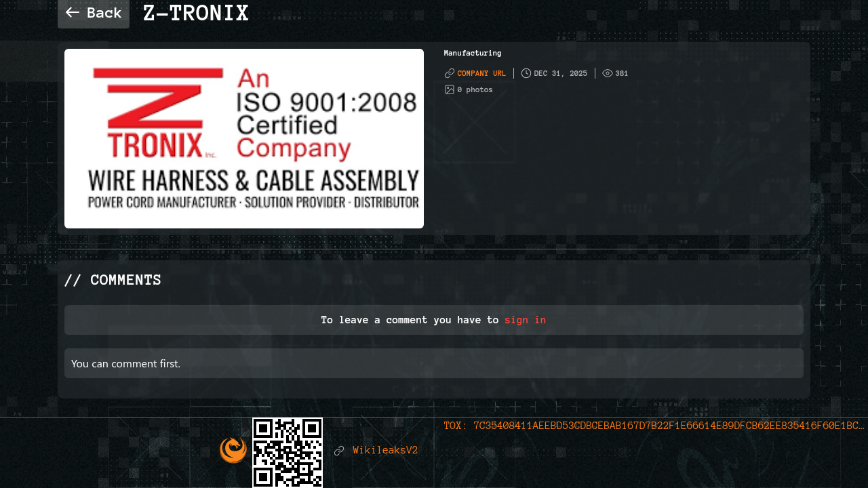
Task: Click the link icon beside WikileaksV2
Action: (339, 450)
